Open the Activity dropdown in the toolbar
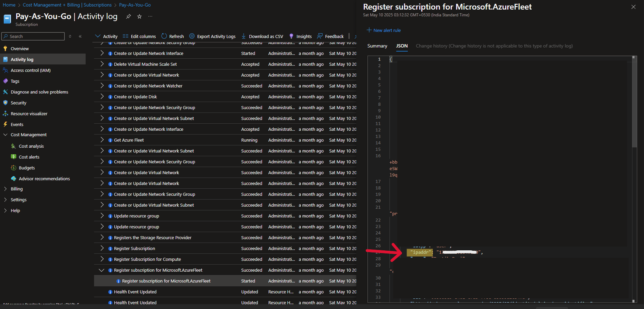644x309 pixels. 106,36
